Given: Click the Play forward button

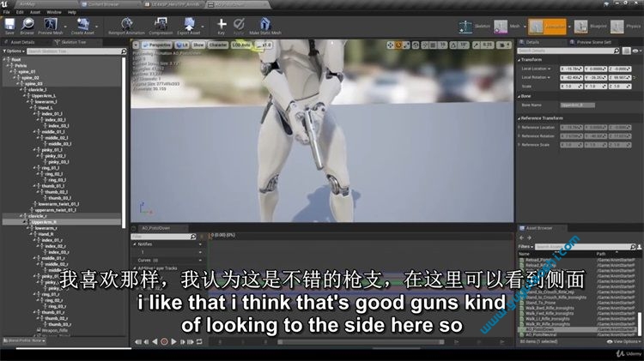Looking at the screenshot, I should click(x=173, y=341).
